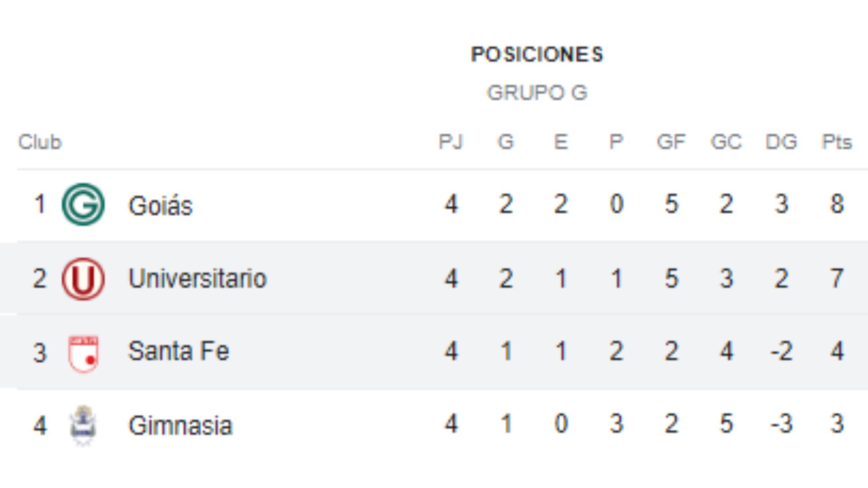Click the GF column header

(671, 142)
